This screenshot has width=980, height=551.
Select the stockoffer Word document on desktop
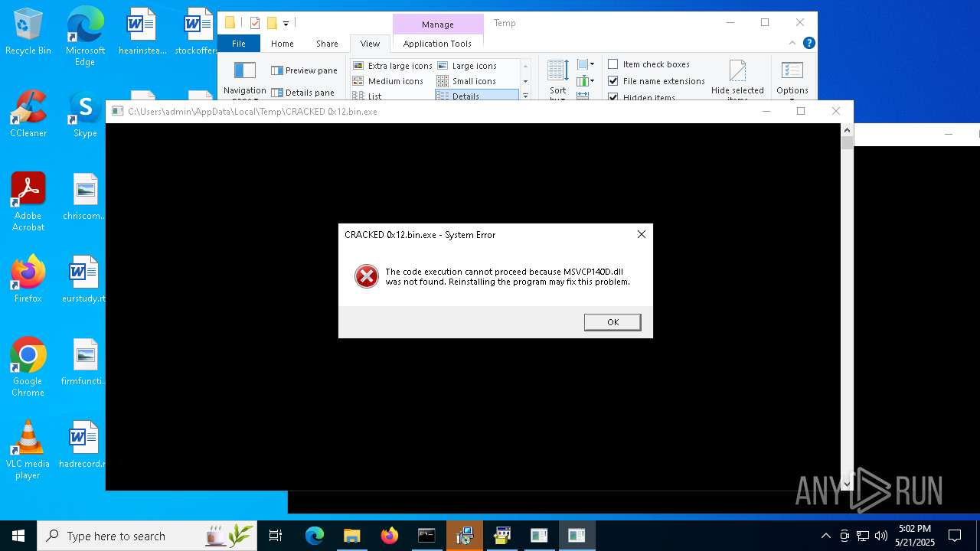tap(198, 32)
